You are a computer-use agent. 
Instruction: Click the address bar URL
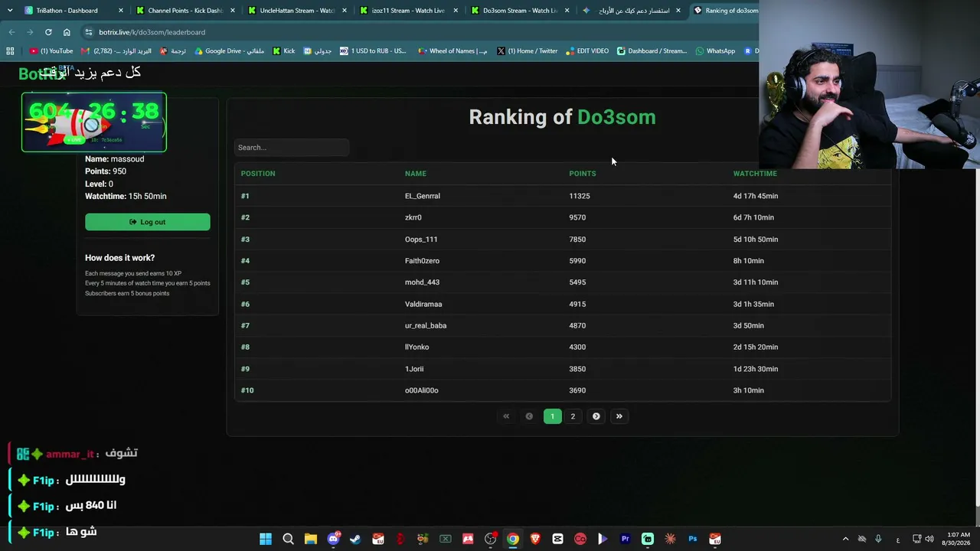coord(152,32)
